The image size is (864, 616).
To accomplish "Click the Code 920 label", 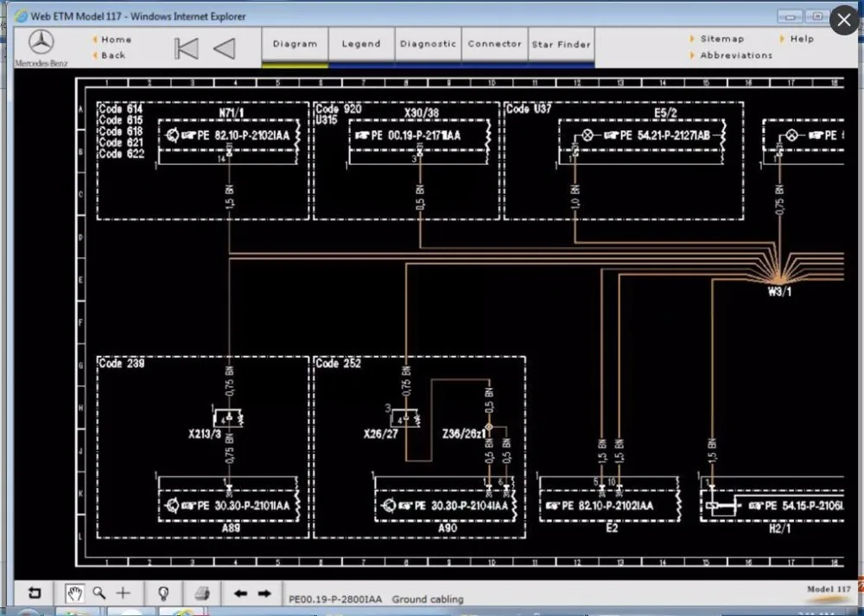I will pos(339,109).
